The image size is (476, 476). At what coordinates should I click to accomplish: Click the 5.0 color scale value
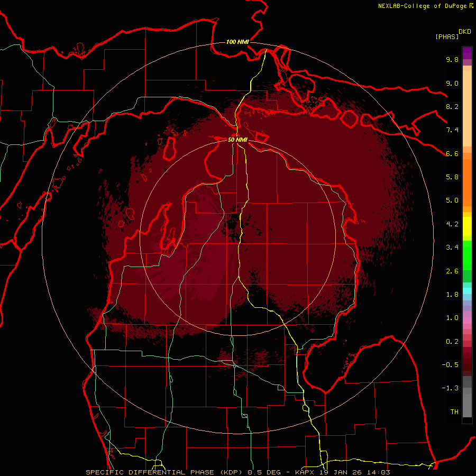pyautogui.click(x=452, y=200)
